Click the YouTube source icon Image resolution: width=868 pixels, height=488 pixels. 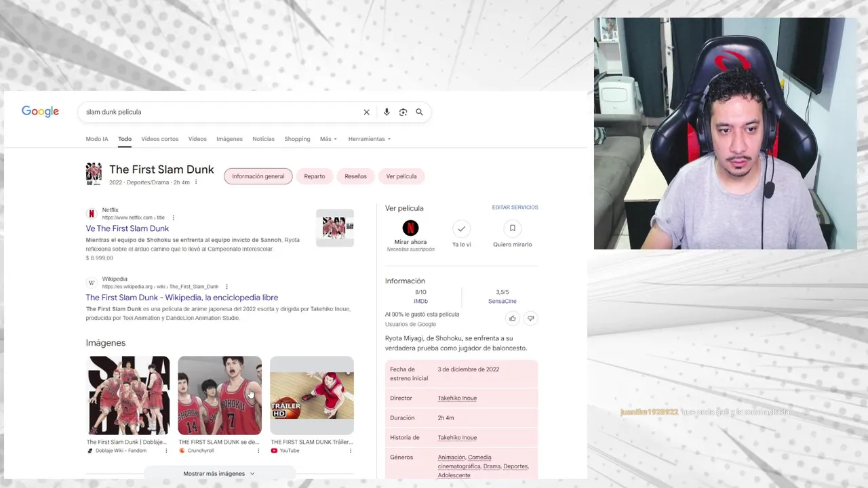[274, 451]
